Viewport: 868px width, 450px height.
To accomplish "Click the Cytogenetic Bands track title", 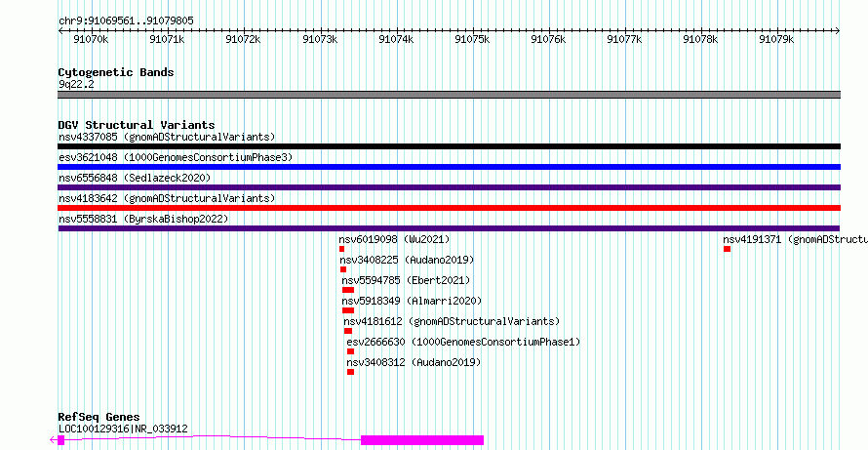I will coord(116,72).
